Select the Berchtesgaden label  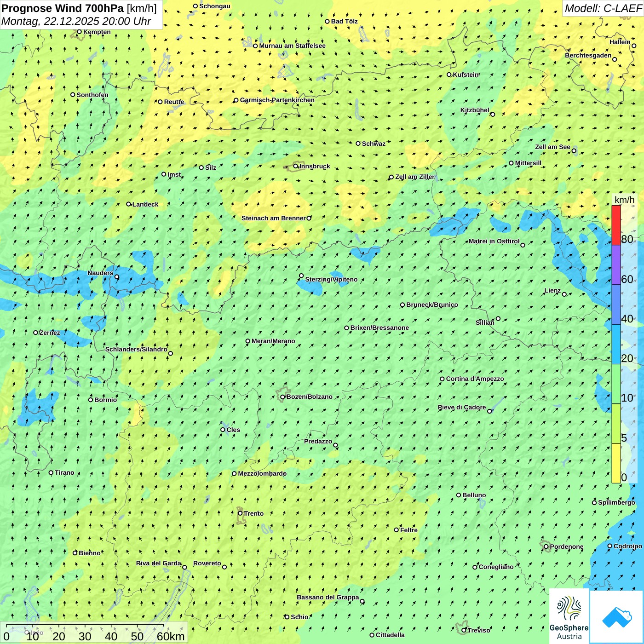(588, 55)
